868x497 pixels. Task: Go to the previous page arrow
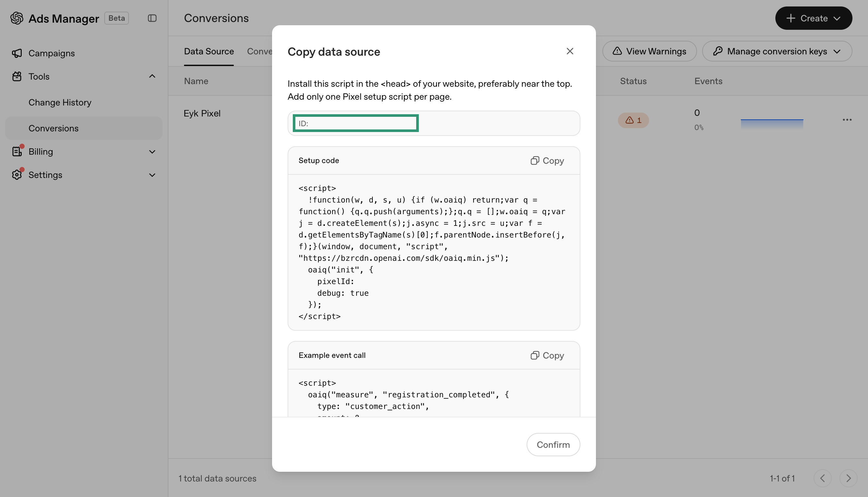click(x=822, y=478)
